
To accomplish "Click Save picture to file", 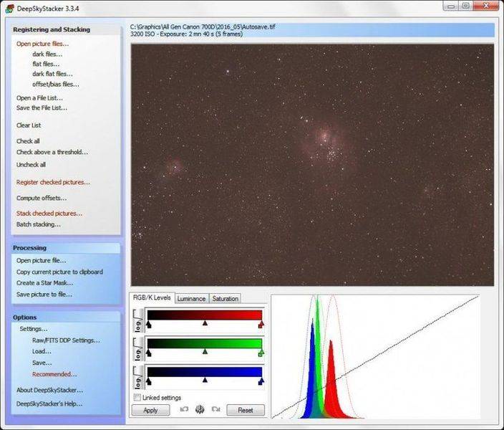I will point(44,295).
